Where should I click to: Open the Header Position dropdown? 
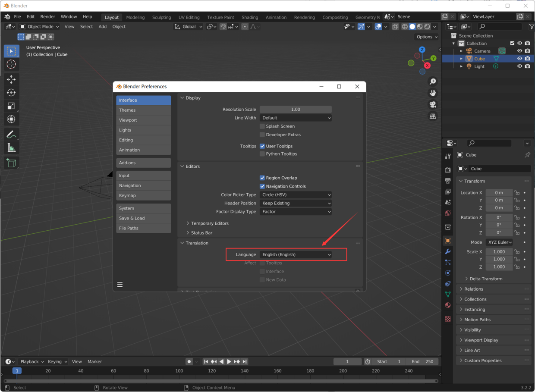click(x=296, y=203)
